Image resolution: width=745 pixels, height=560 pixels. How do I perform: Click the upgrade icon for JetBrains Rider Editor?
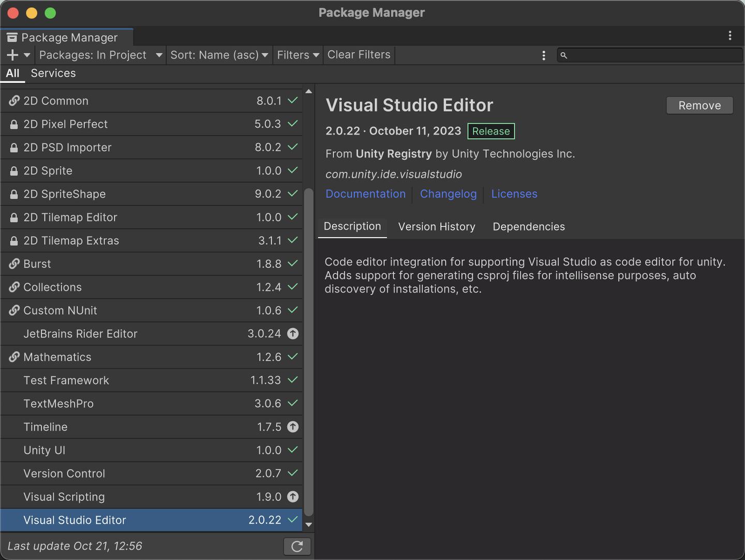(292, 334)
